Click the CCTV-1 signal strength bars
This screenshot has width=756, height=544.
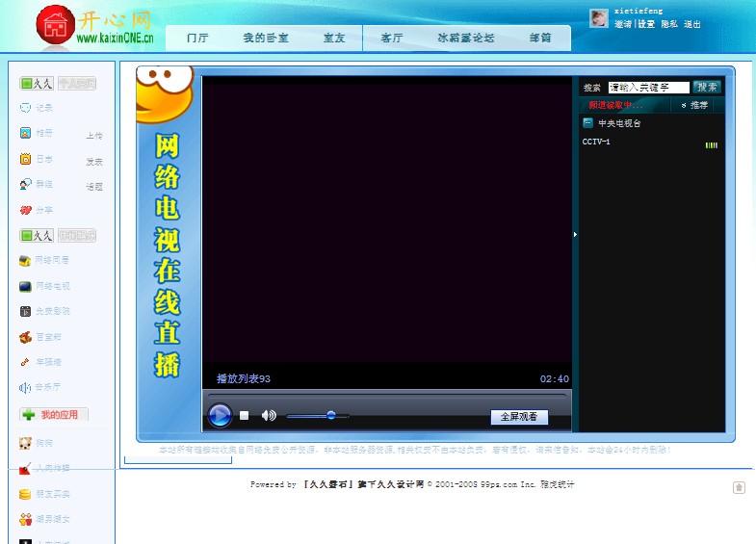711,145
